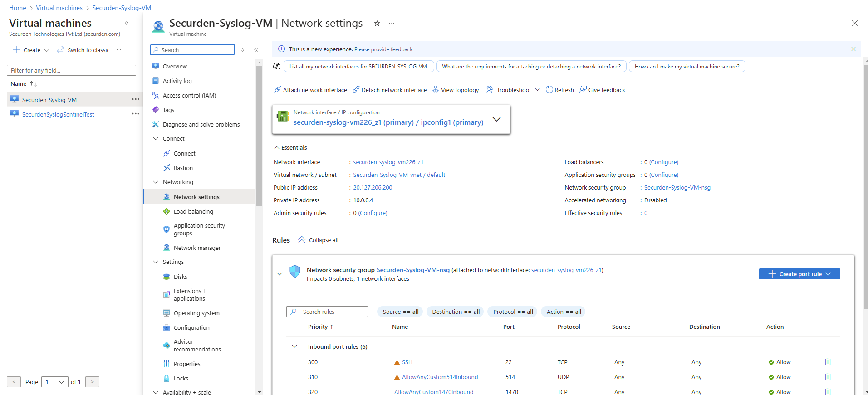The image size is (868, 395).
Task: Click the Connect plug icon
Action: [167, 153]
